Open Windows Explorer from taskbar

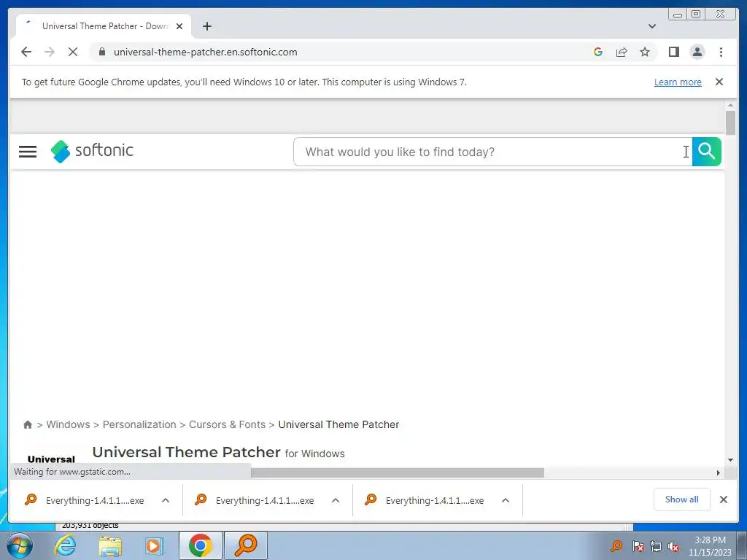111,545
